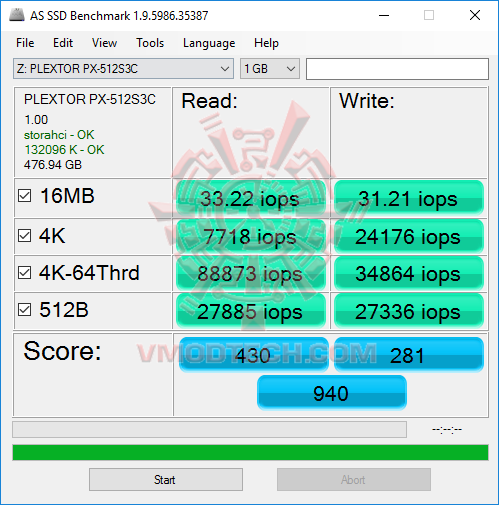Open the Language menu
The height and width of the screenshot is (505, 499).
[x=209, y=43]
